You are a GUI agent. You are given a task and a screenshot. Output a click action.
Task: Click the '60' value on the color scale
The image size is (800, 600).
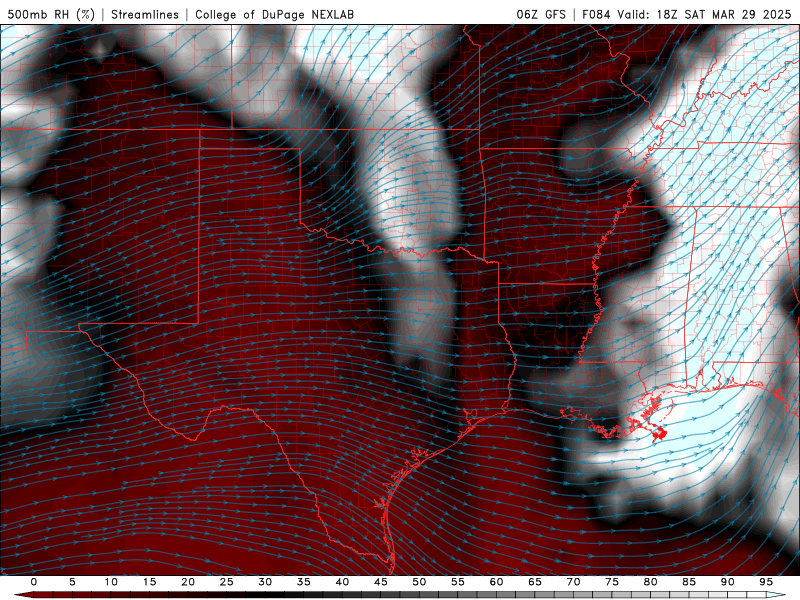point(496,582)
